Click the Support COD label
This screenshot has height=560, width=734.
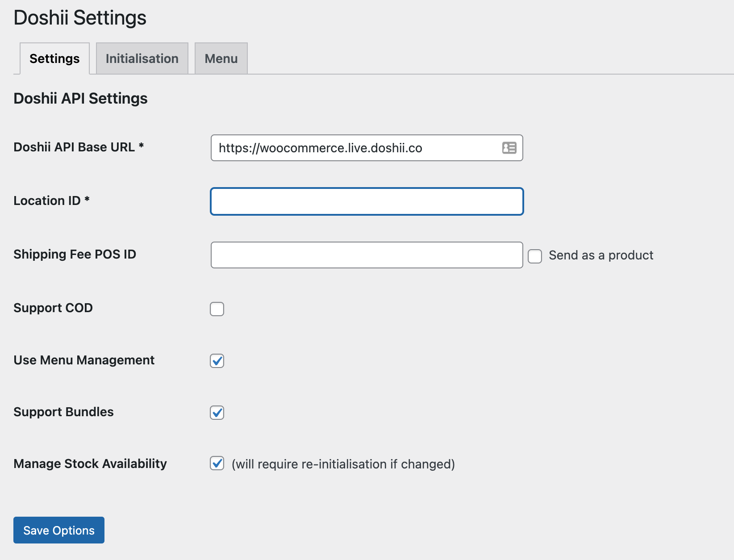point(53,308)
